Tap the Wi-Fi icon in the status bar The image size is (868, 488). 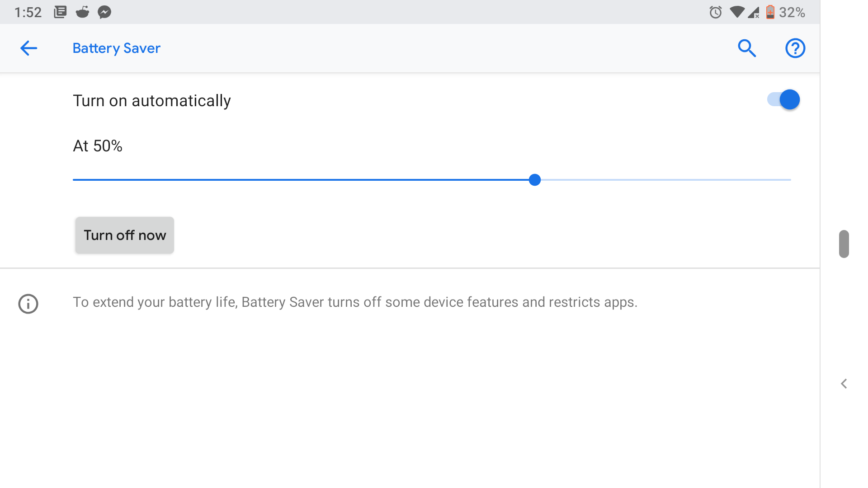click(737, 12)
